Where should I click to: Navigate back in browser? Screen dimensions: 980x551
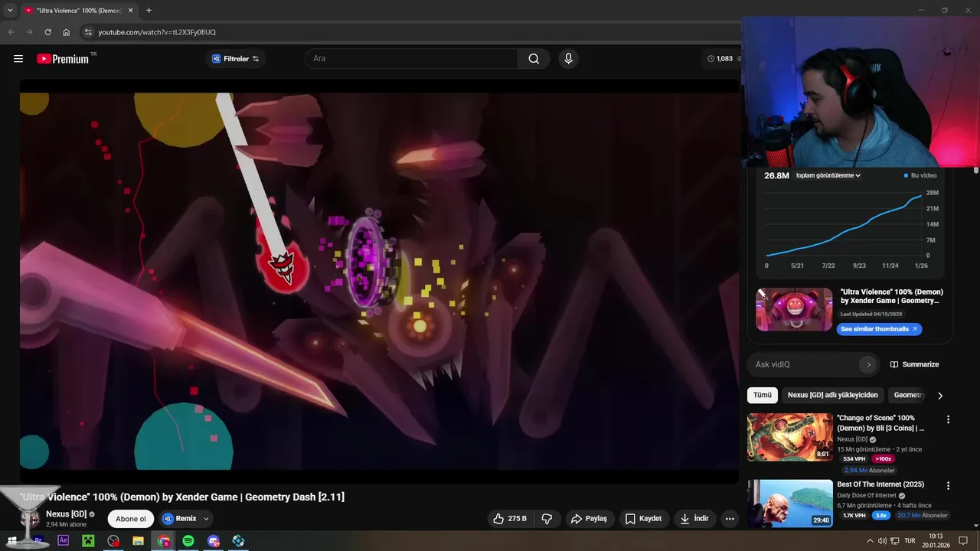[x=11, y=32]
